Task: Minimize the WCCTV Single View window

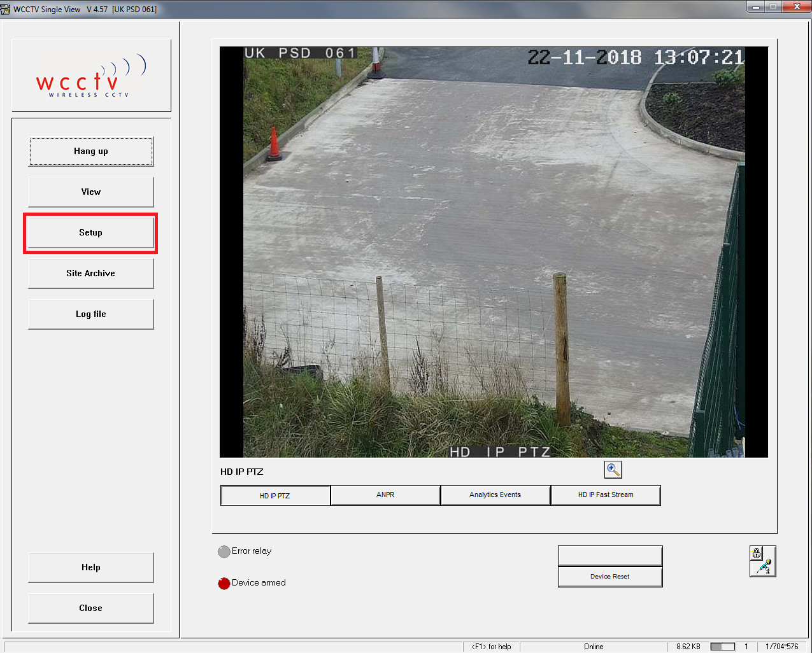Action: [x=756, y=7]
